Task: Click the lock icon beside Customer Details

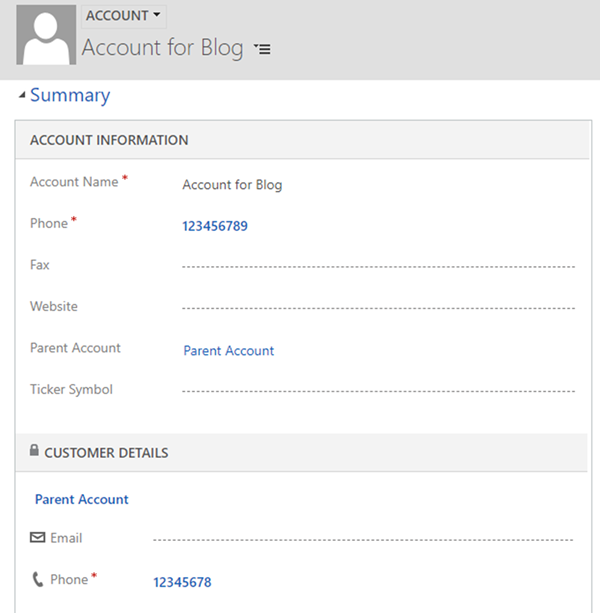Action: (x=34, y=452)
